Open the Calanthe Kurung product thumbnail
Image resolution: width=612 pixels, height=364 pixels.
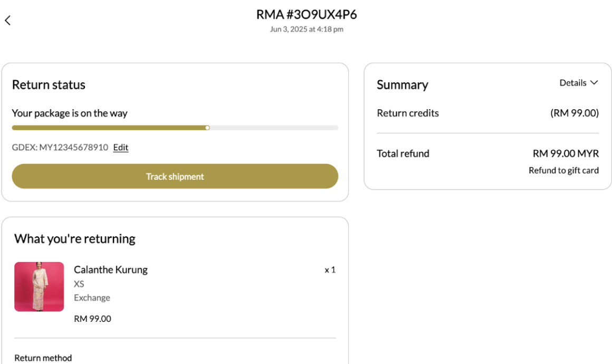pyautogui.click(x=39, y=287)
